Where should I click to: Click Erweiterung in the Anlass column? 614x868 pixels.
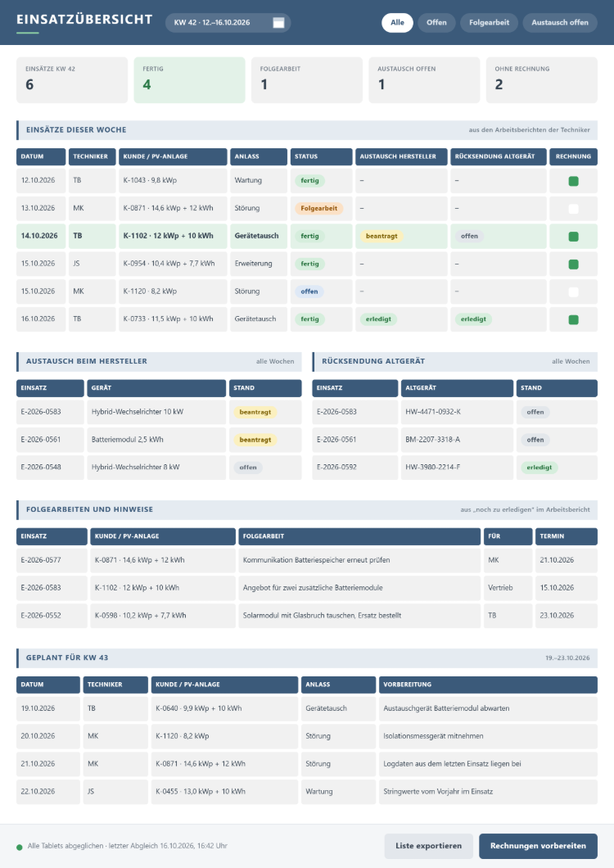pos(259,264)
